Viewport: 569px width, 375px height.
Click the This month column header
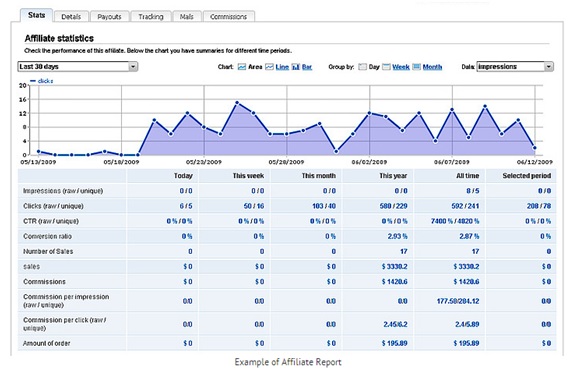pyautogui.click(x=319, y=176)
